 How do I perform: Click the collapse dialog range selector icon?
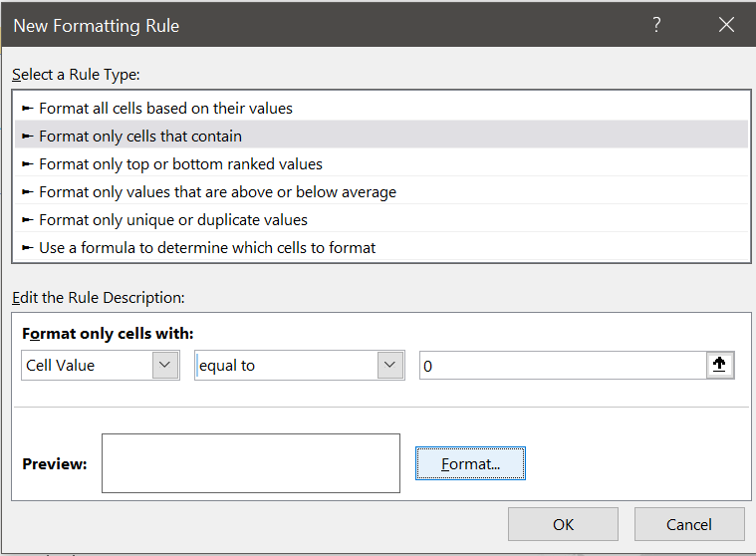pyautogui.click(x=720, y=366)
